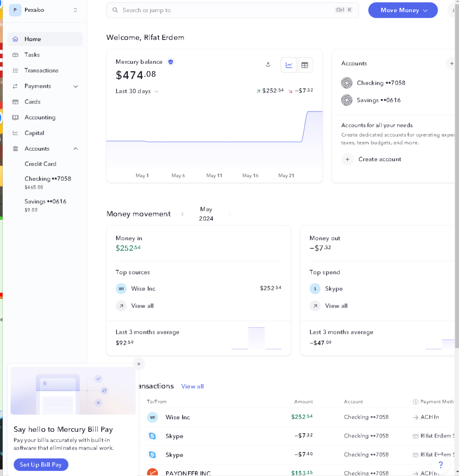The height and width of the screenshot is (476, 459).
Task: Switch balance view to table
Action: tap(305, 65)
